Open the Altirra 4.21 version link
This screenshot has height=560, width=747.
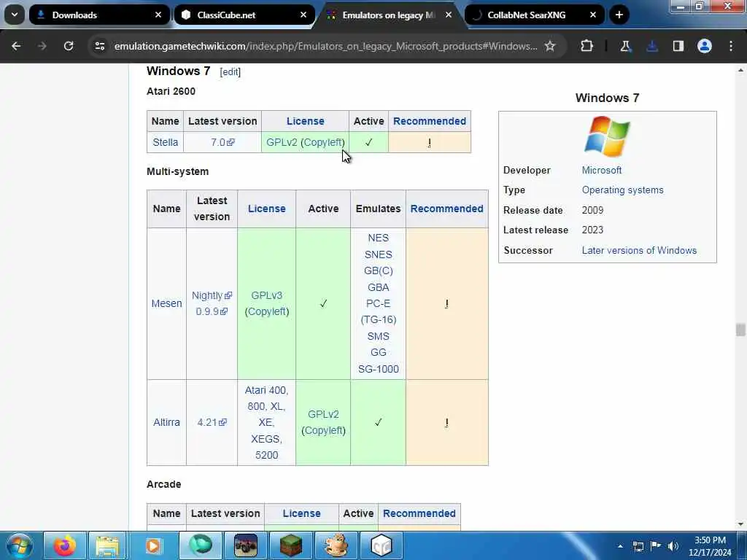click(x=212, y=422)
